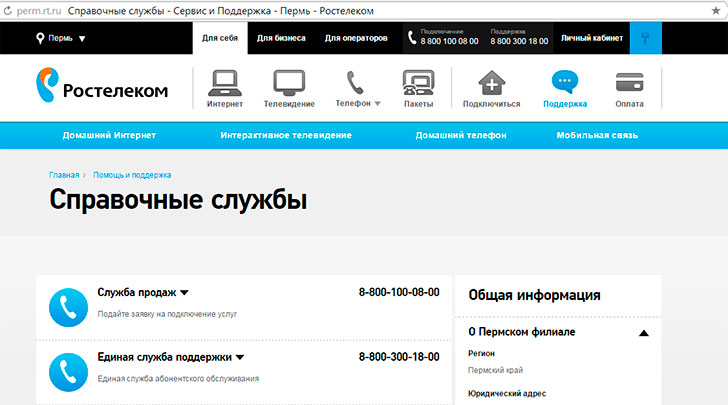Click the Packages devices icon
The width and height of the screenshot is (728, 405).
tap(418, 82)
